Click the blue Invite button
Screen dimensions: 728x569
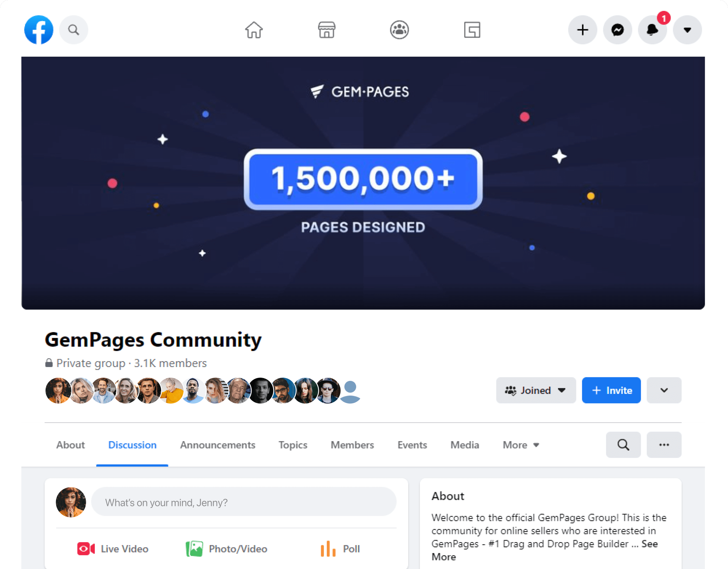click(611, 390)
